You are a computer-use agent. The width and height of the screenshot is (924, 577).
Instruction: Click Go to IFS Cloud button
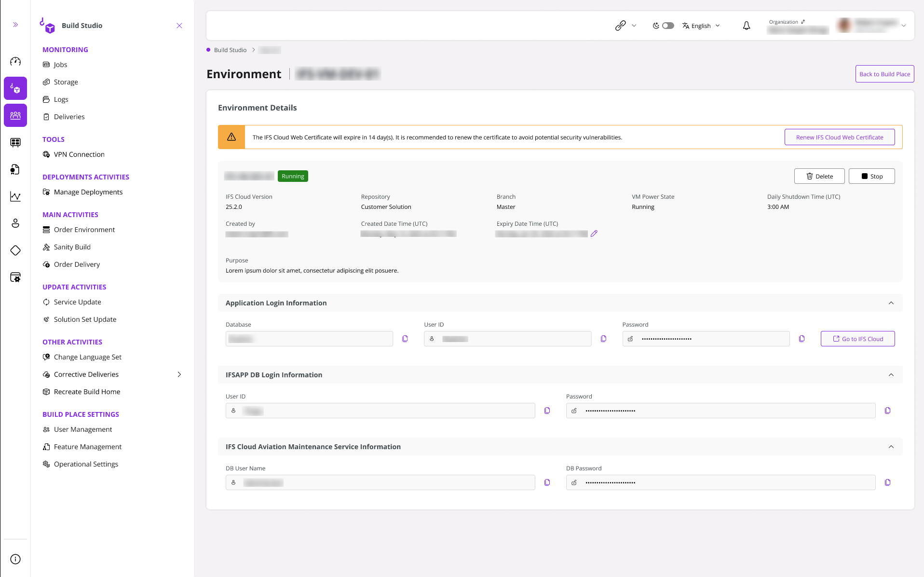(x=858, y=339)
